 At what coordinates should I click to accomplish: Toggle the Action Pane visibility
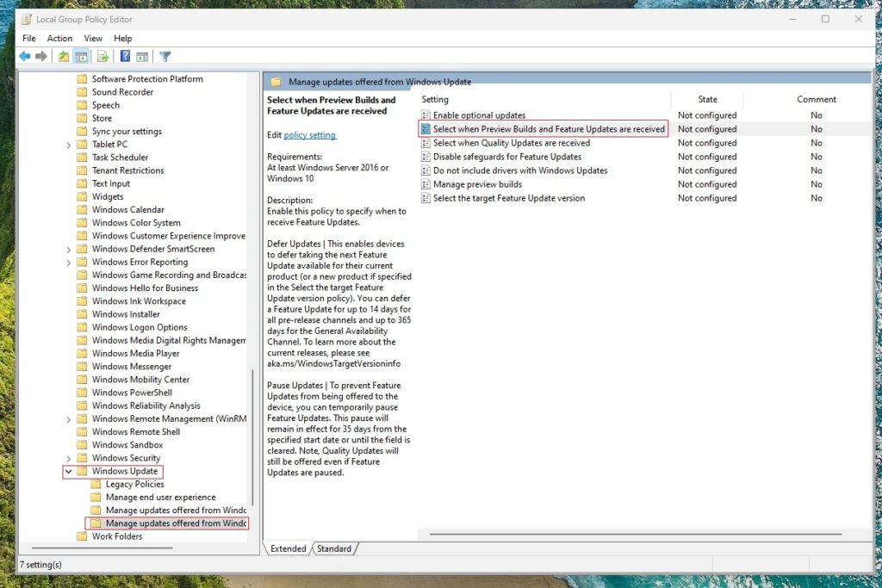pos(144,56)
